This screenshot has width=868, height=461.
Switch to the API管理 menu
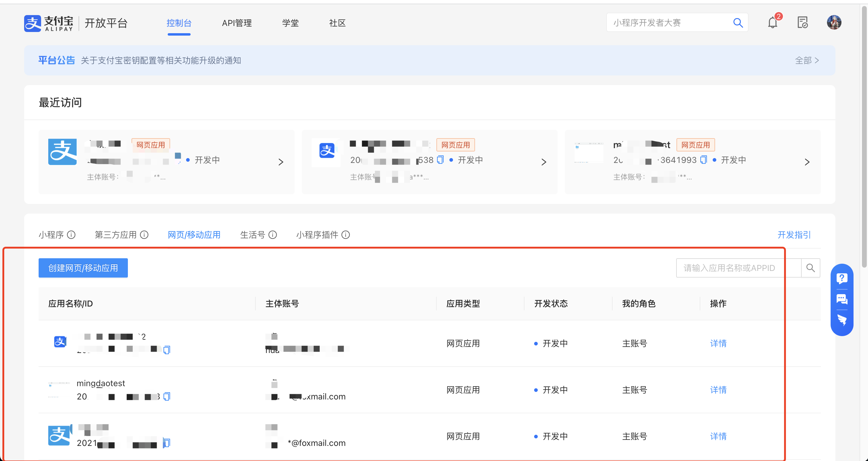coord(236,23)
